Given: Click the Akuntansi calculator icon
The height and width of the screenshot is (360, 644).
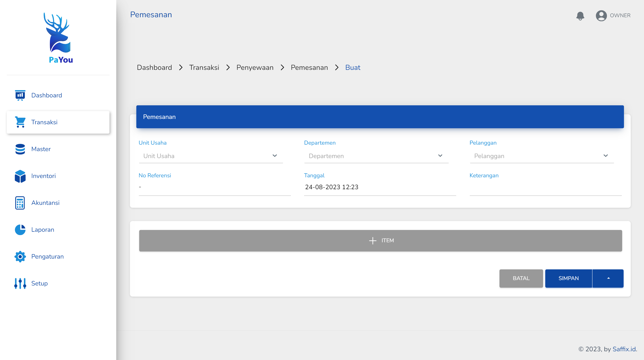Looking at the screenshot, I should click(x=20, y=203).
